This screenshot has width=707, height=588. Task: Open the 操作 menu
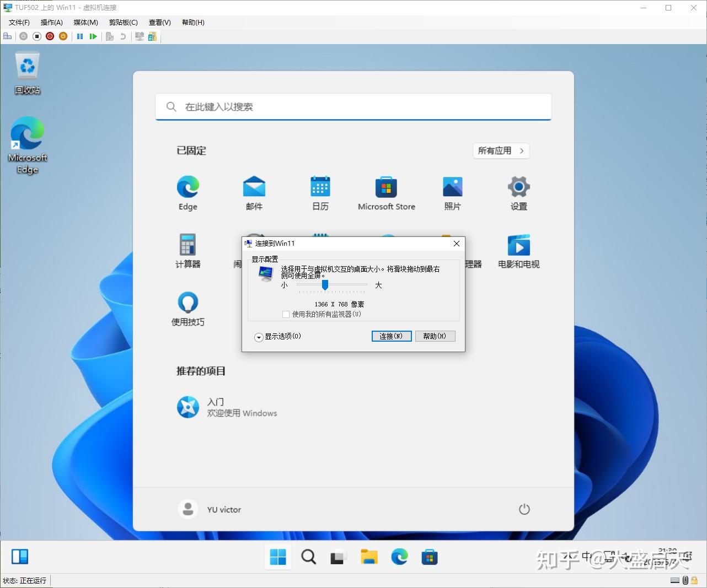pos(51,22)
